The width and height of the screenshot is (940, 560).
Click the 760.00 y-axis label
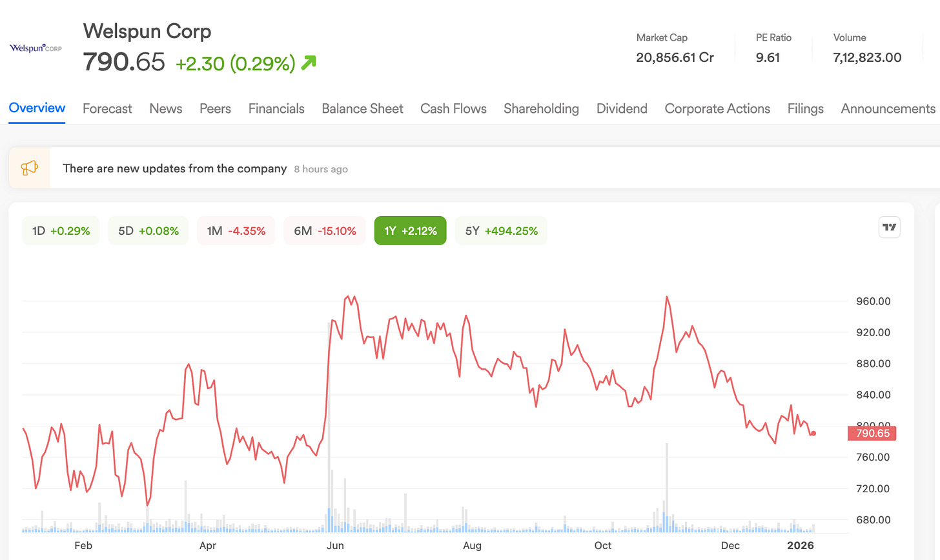[x=873, y=457]
